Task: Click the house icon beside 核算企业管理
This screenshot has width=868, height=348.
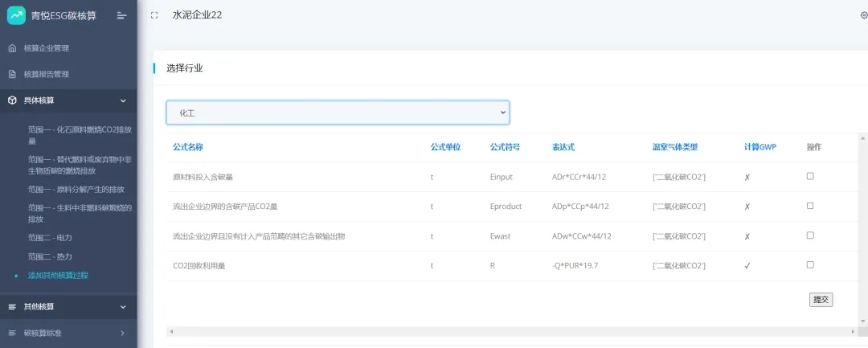Action: click(x=12, y=48)
